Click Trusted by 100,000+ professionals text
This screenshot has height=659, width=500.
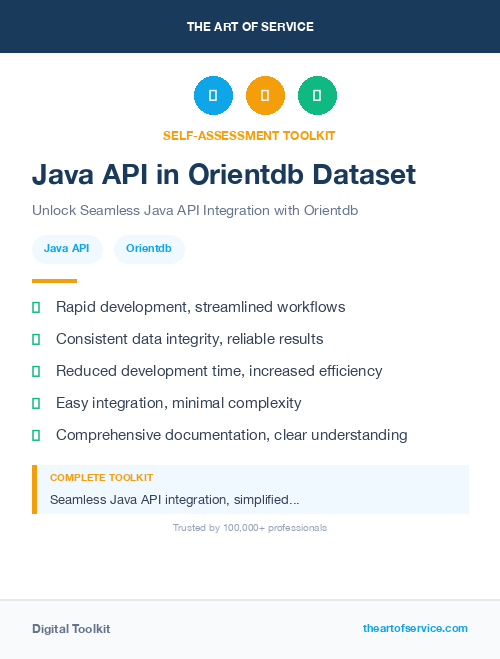coord(250,528)
